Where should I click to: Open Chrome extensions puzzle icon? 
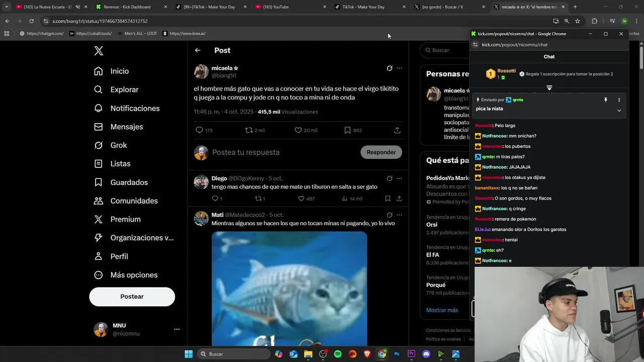[595, 21]
